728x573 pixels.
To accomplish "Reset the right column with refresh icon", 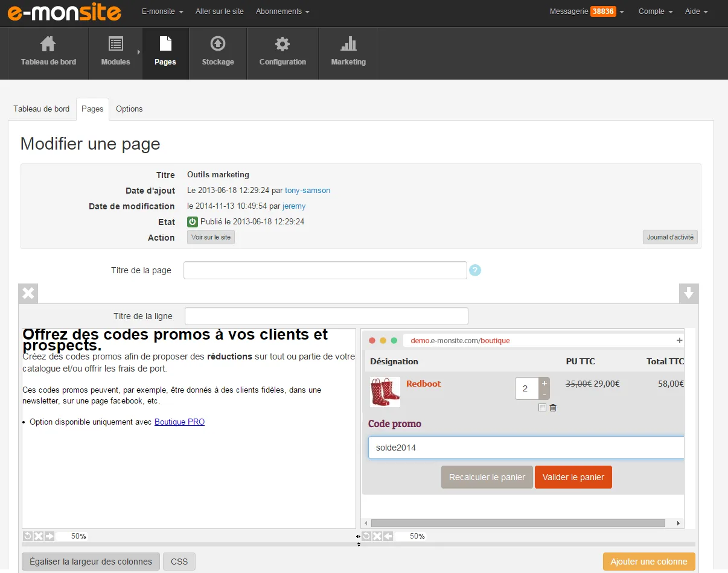I will click(x=366, y=536).
